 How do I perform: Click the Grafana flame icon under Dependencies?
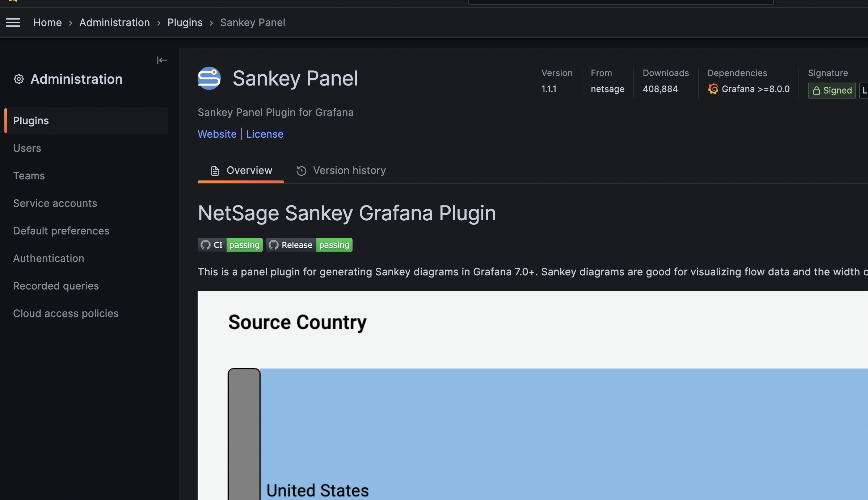click(713, 89)
